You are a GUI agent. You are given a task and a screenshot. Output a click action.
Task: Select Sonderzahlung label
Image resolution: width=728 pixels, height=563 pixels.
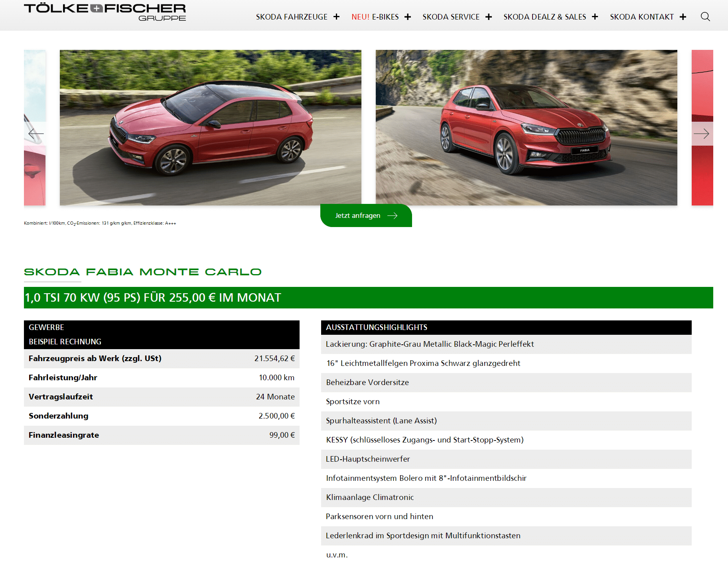(x=59, y=416)
